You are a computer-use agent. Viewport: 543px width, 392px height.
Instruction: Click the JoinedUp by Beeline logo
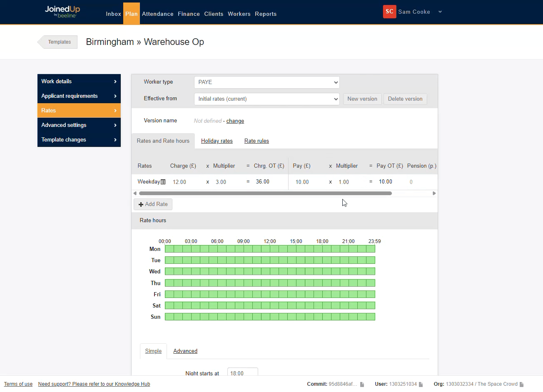pos(62,12)
